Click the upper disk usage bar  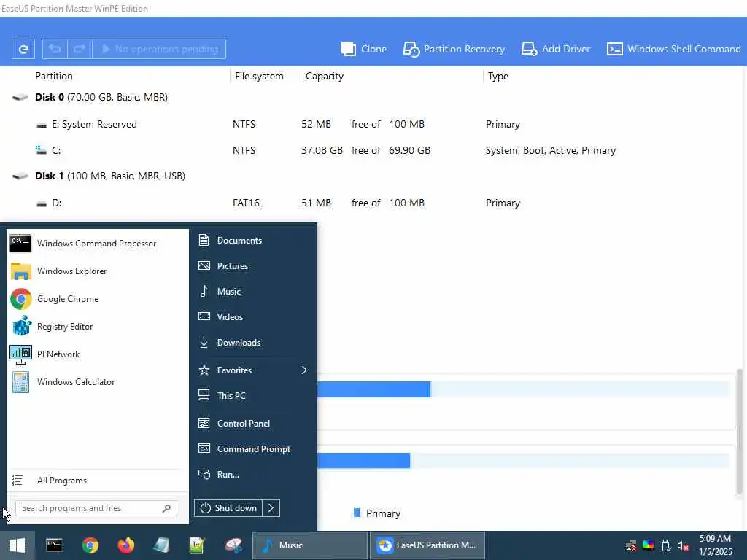523,389
